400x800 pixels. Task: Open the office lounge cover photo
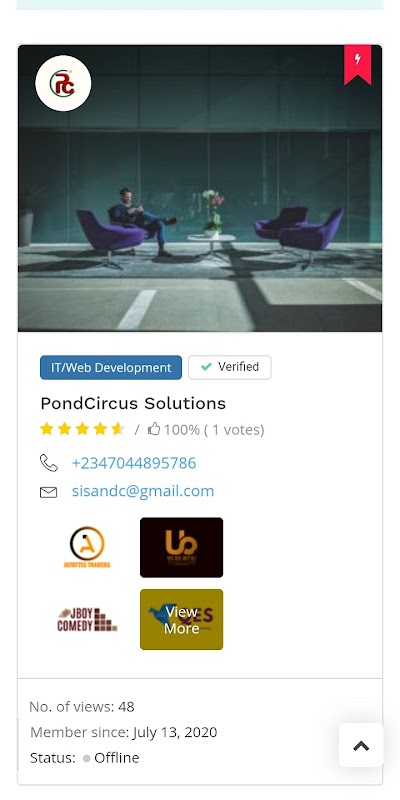point(200,188)
